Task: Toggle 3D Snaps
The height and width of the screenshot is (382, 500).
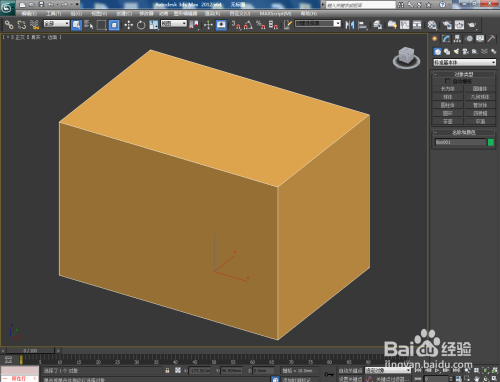Action: coord(236,25)
